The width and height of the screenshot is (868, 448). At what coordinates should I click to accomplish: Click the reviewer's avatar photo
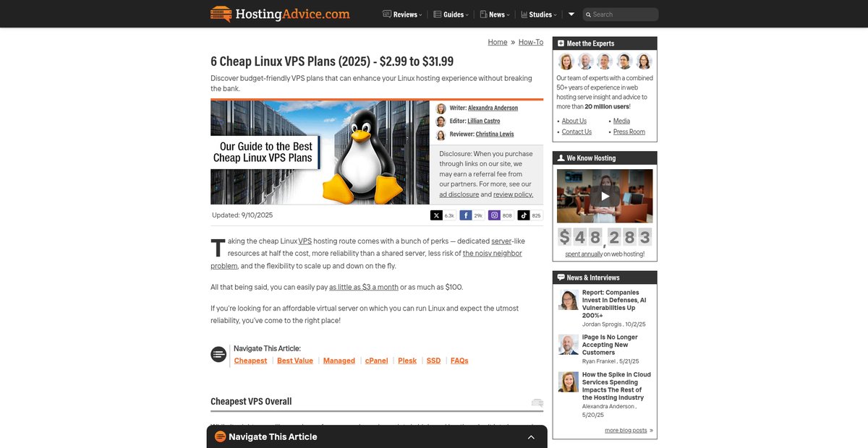point(441,134)
